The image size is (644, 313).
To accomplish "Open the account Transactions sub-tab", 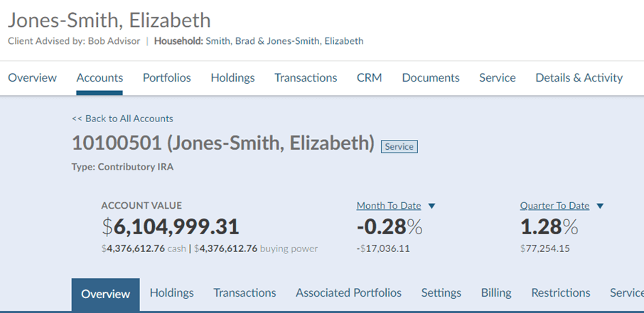I will 245,293.
